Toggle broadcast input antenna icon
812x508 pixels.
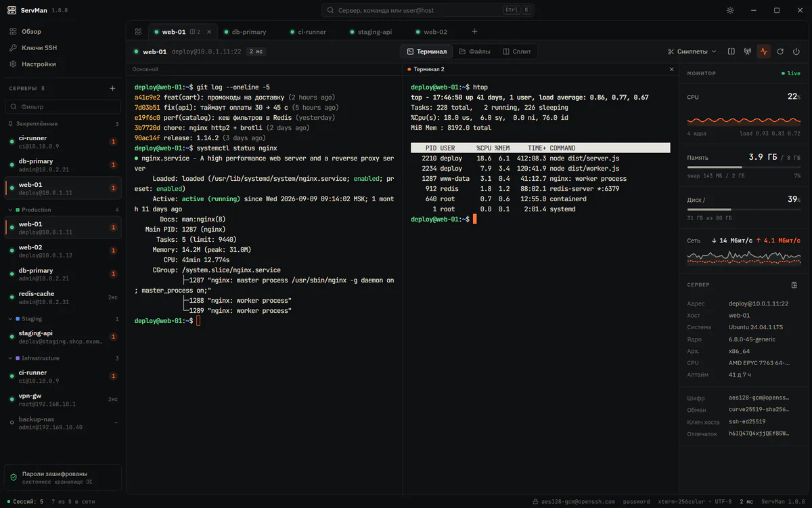748,51
